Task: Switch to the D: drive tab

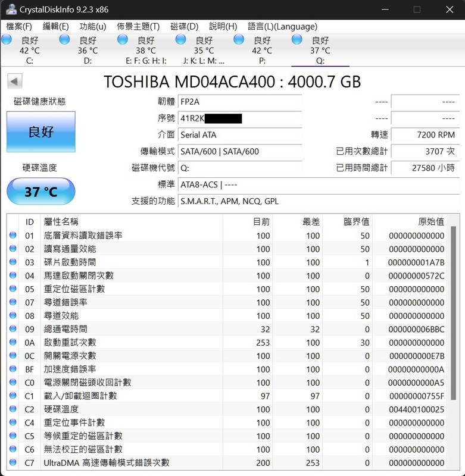Action: point(88,50)
